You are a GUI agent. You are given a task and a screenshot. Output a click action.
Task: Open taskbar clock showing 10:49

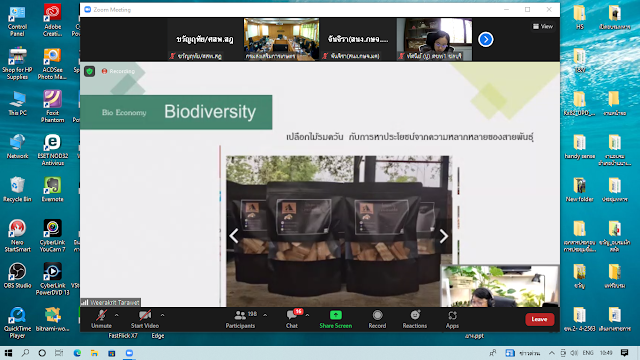point(606,353)
